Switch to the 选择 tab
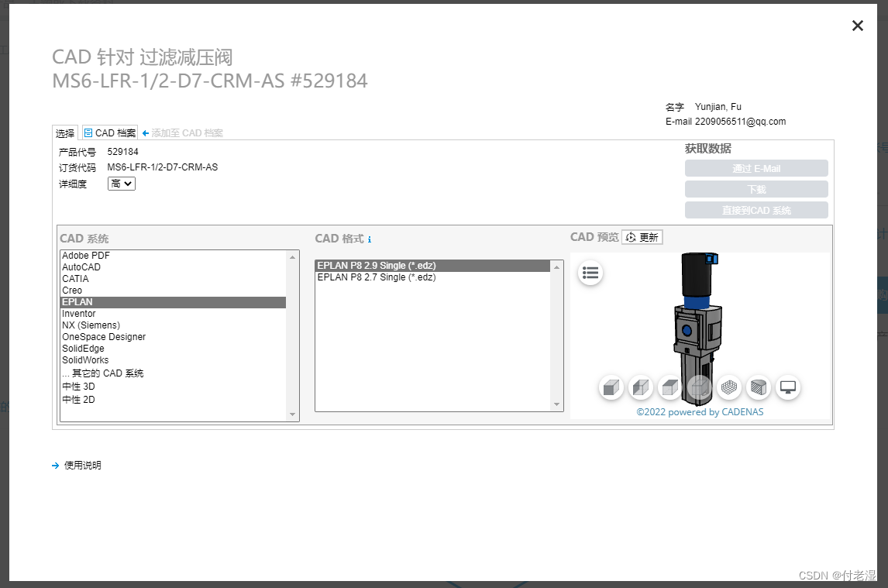The image size is (888, 588). tap(65, 132)
